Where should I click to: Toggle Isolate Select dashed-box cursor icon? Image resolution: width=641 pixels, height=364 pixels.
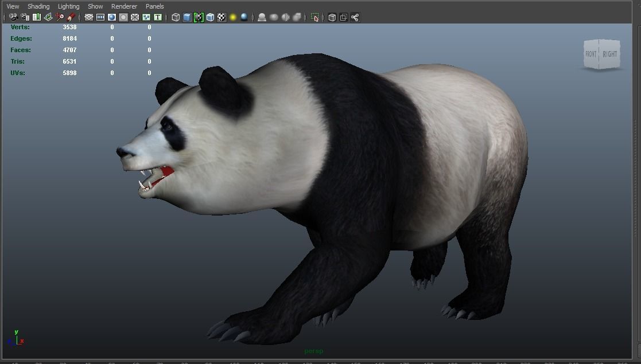pos(314,17)
